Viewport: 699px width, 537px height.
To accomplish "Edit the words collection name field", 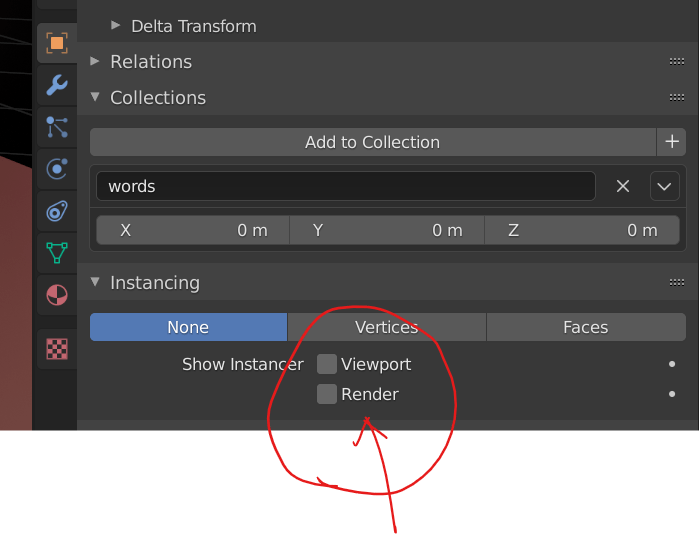I will tap(345, 186).
